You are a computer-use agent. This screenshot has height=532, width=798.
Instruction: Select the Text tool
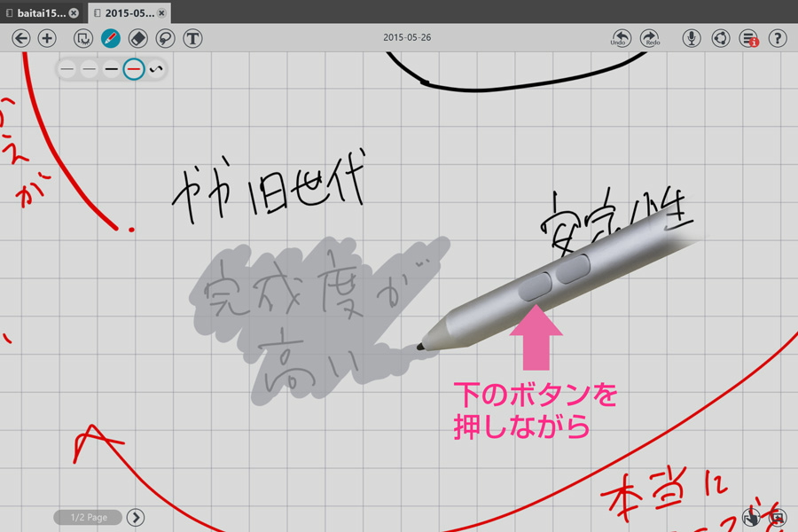(192, 38)
